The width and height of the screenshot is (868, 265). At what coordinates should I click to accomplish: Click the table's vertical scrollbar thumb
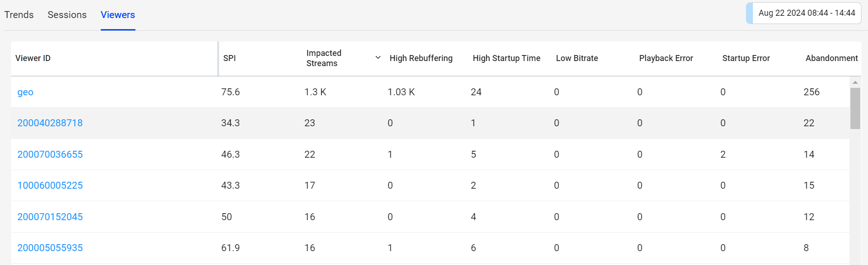coord(855,108)
